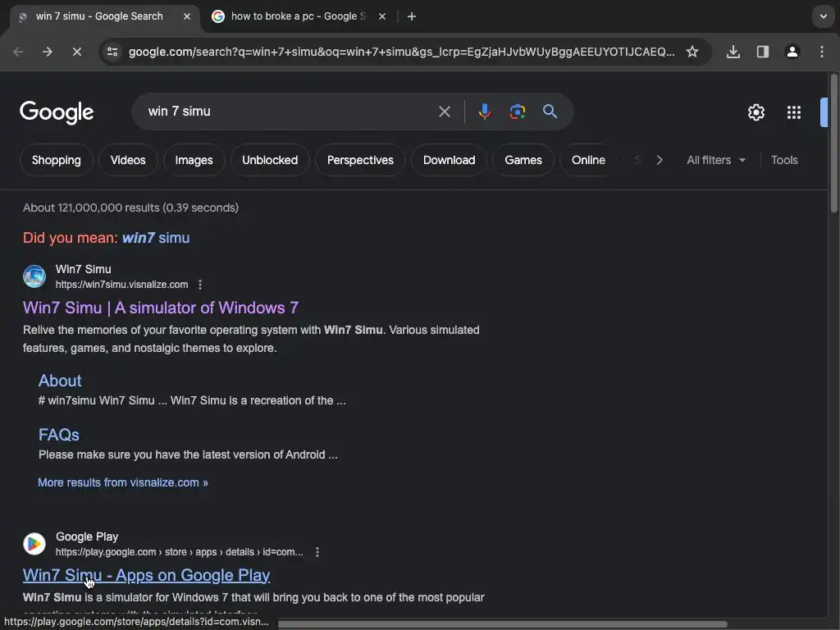840x630 pixels.
Task: Bookmark this page with the star icon
Action: 692,52
